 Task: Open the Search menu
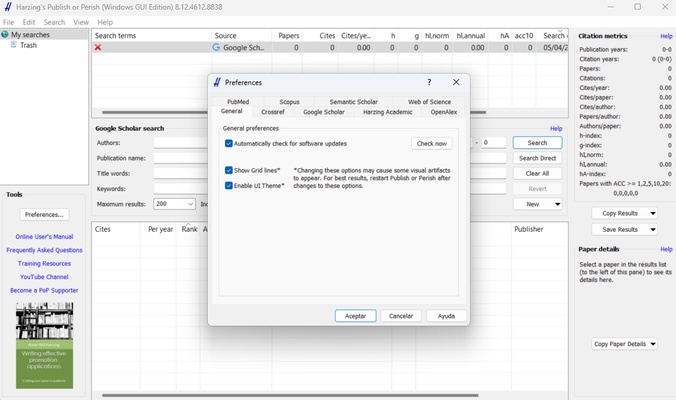54,22
